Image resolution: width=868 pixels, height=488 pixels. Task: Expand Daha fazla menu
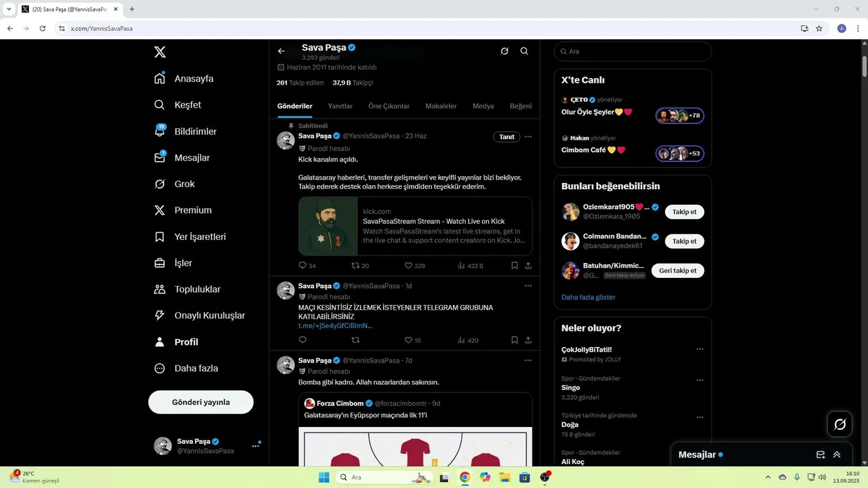tap(186, 368)
